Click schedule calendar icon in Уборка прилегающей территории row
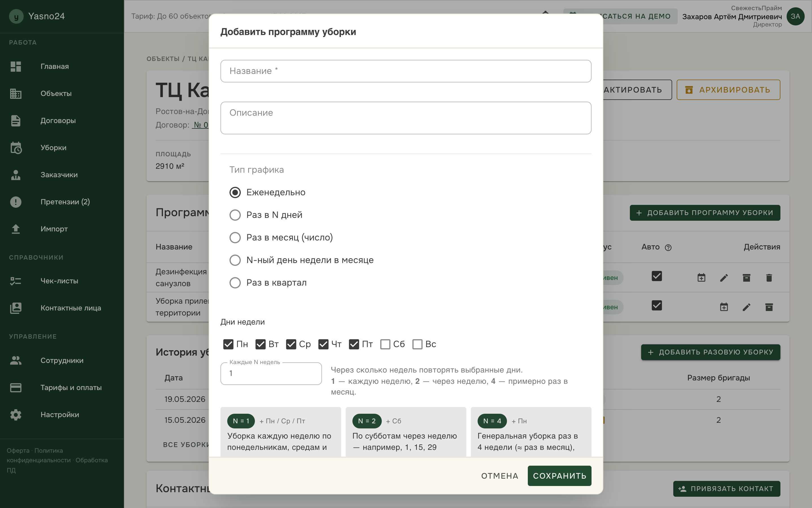This screenshot has height=508, width=812. [x=724, y=307]
